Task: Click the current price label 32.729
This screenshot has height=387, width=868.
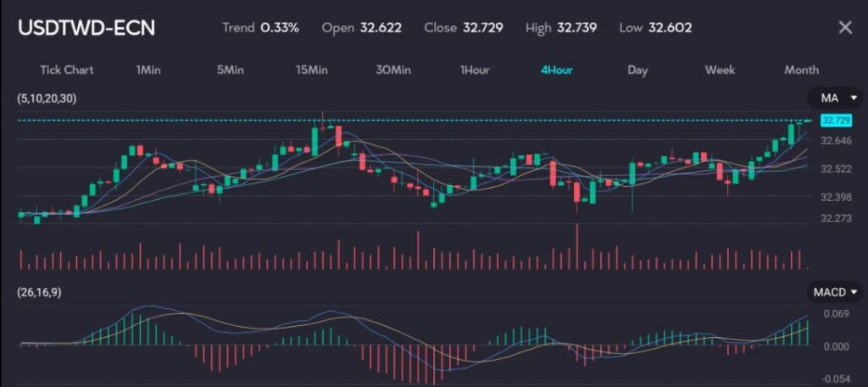Action: click(836, 120)
